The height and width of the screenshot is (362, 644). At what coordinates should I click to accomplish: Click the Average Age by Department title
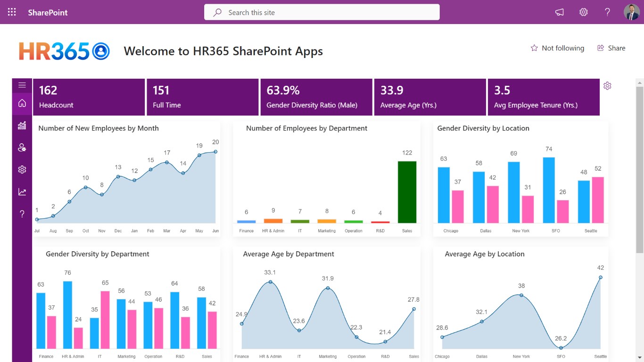289,254
